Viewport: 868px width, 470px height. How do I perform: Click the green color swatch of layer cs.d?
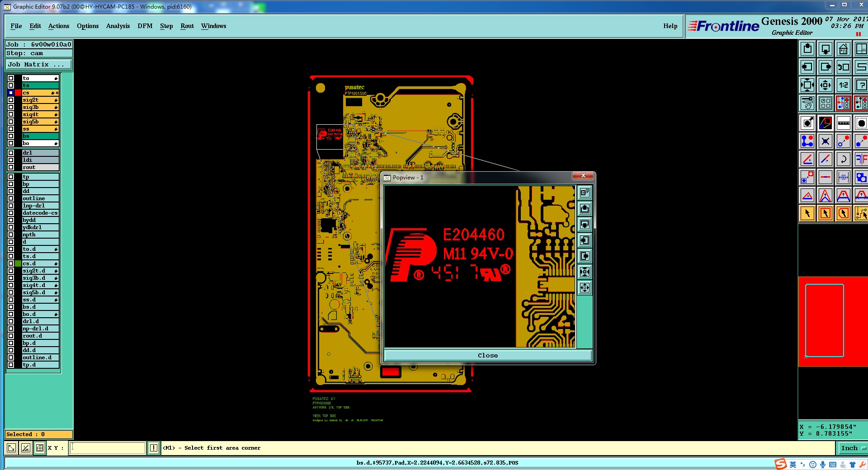coord(18,263)
